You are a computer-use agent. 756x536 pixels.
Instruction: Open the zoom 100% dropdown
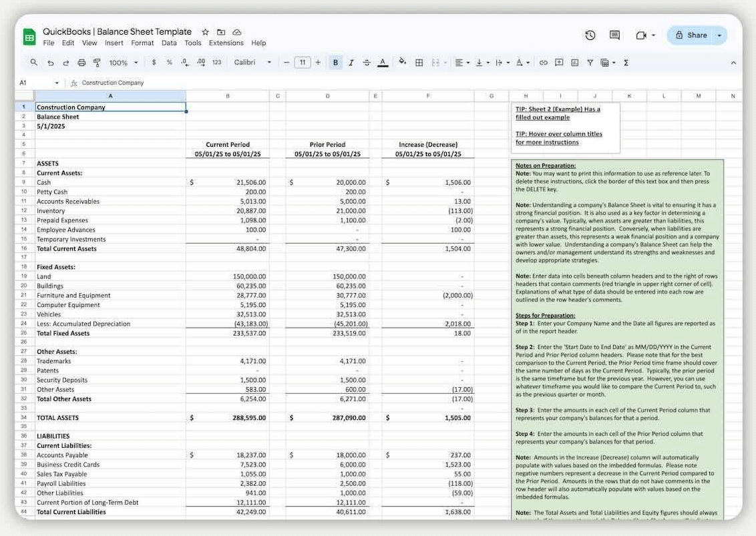pyautogui.click(x=124, y=63)
